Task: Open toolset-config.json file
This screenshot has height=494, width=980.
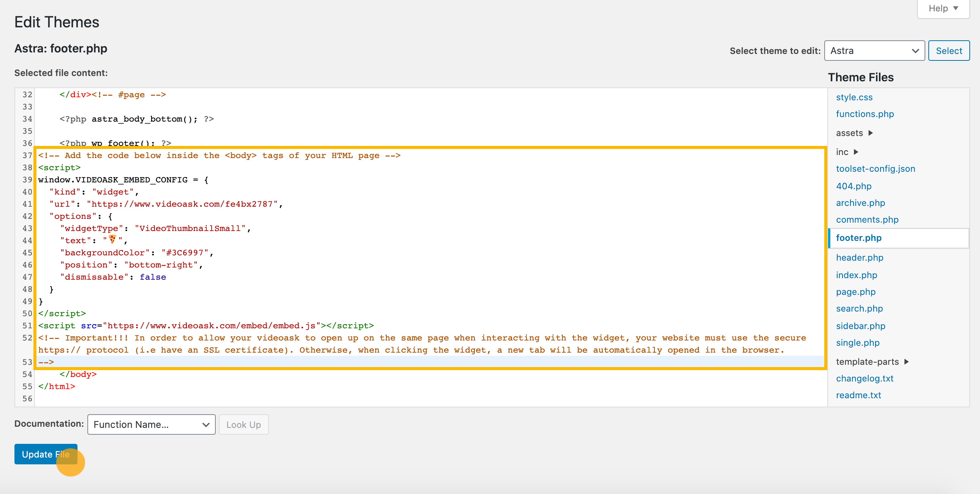Action: [875, 169]
